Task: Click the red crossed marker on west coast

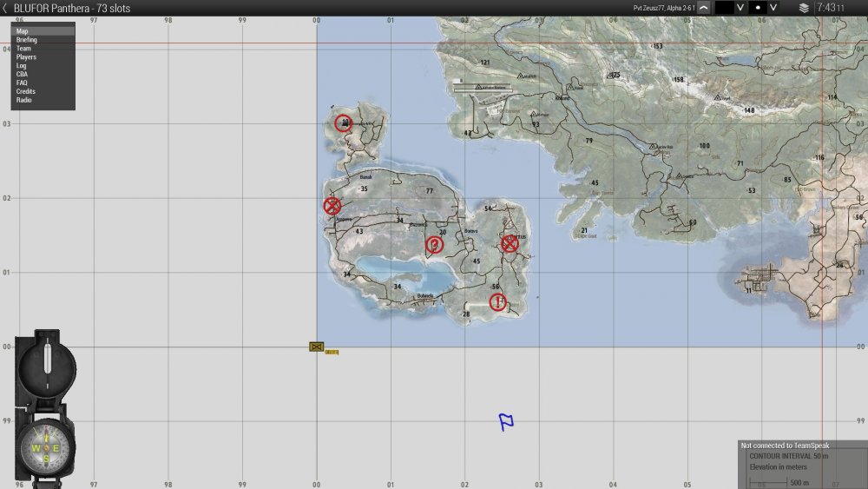Action: click(x=332, y=206)
